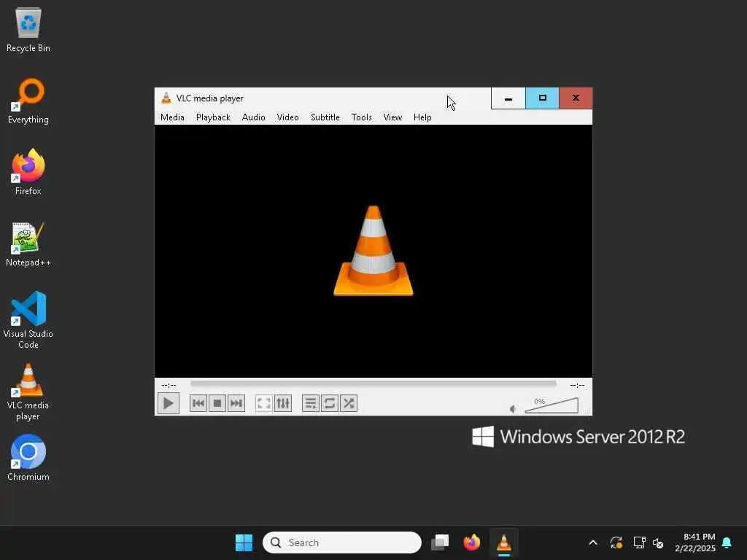The width and height of the screenshot is (747, 560).
Task: Open the Audio menu
Action: click(253, 117)
